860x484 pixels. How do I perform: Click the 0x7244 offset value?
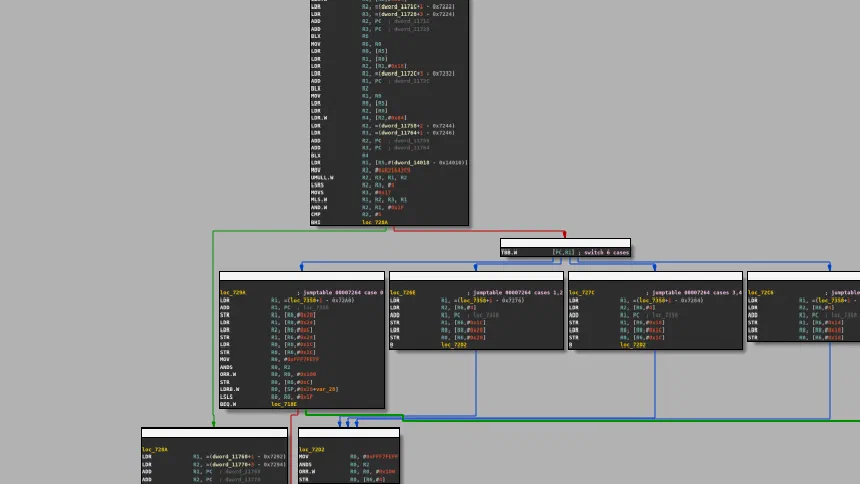pos(443,126)
